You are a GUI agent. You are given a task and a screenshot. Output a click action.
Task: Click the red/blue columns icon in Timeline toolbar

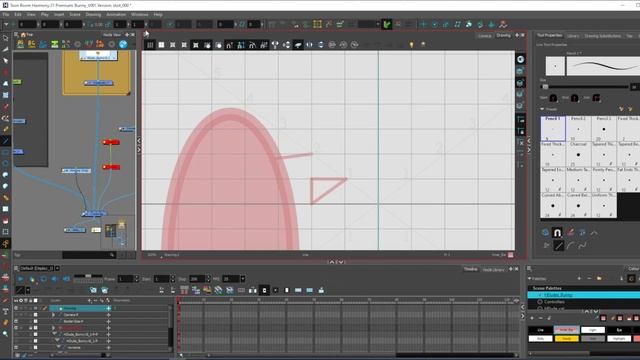click(x=184, y=290)
